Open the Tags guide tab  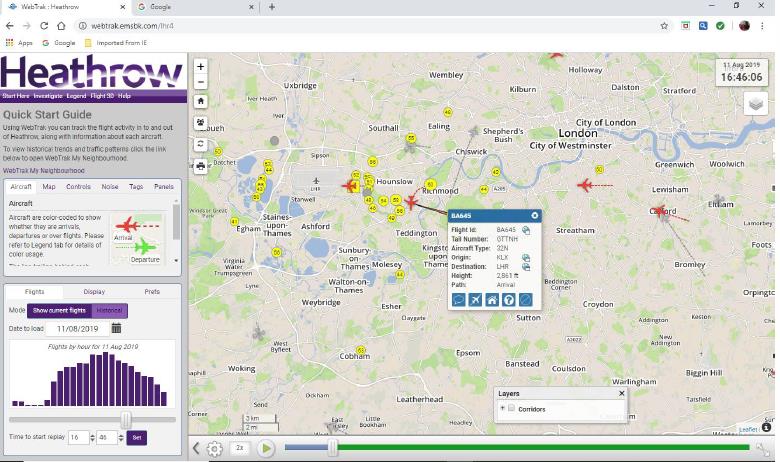pos(136,187)
